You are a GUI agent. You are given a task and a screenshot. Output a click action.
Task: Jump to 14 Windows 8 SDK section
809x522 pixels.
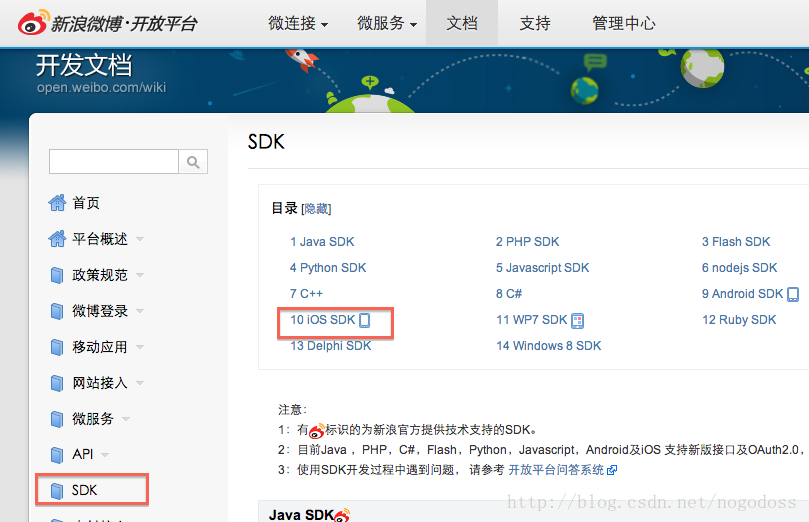548,346
